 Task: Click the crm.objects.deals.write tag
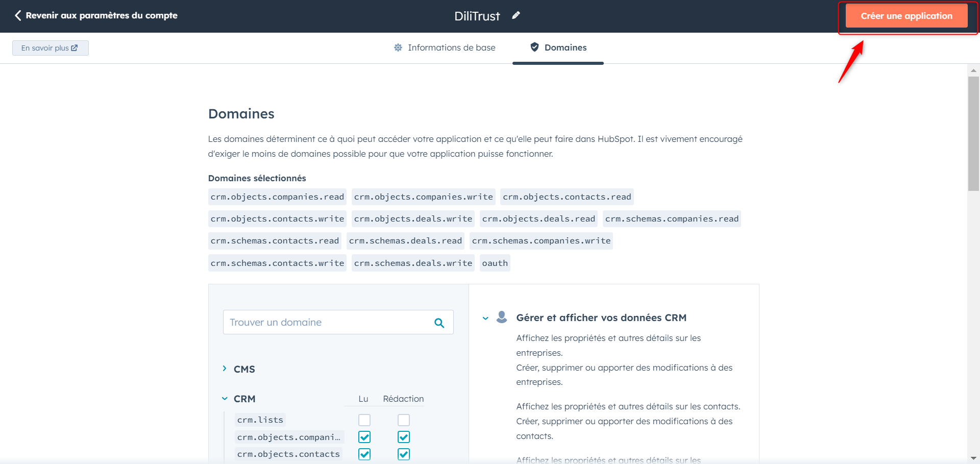[413, 218]
